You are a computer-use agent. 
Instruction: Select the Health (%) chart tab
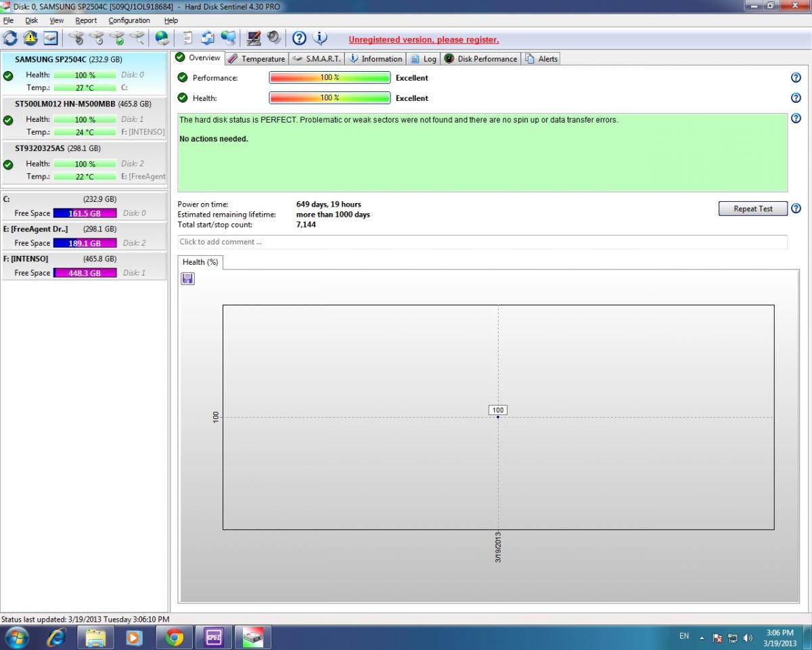tap(200, 262)
